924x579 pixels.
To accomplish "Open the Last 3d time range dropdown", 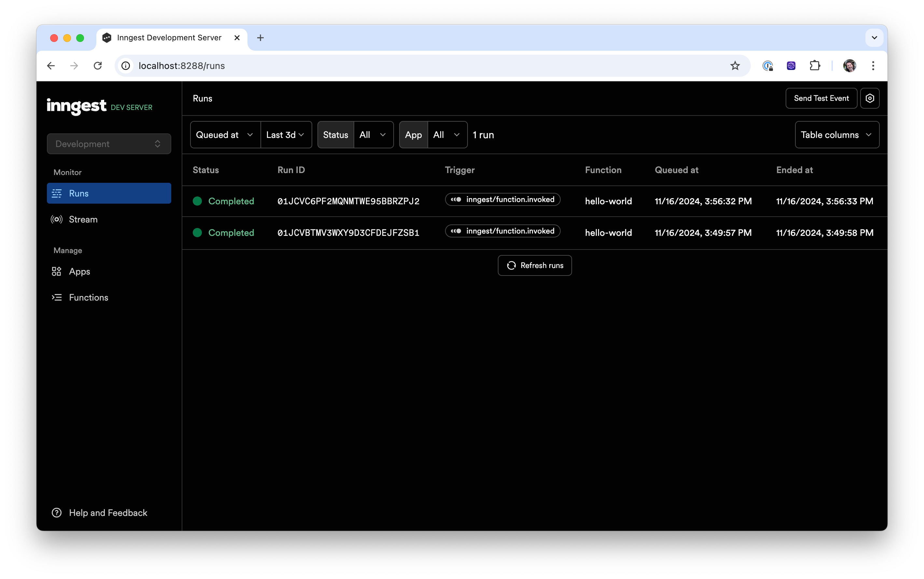I will tap(286, 134).
